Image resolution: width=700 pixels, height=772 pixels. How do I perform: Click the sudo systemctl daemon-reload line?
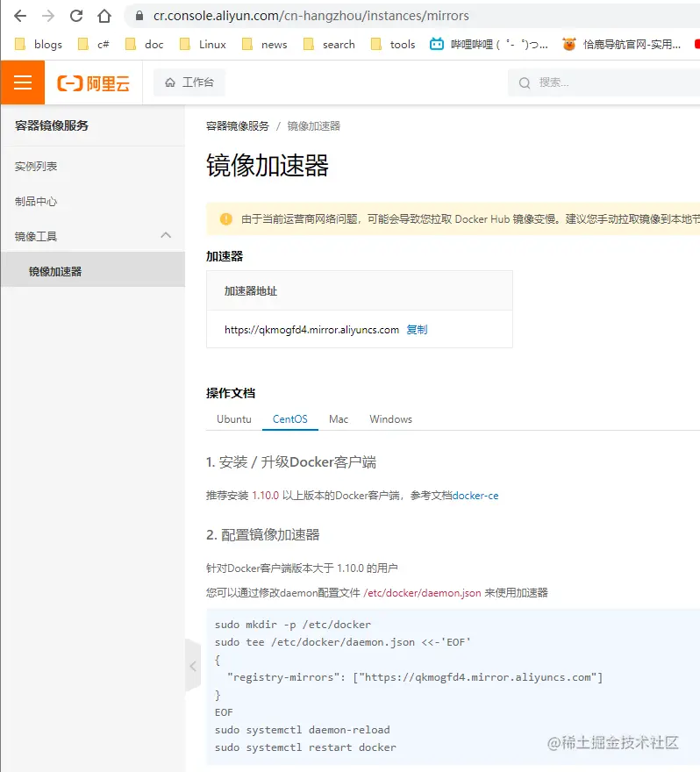(303, 730)
